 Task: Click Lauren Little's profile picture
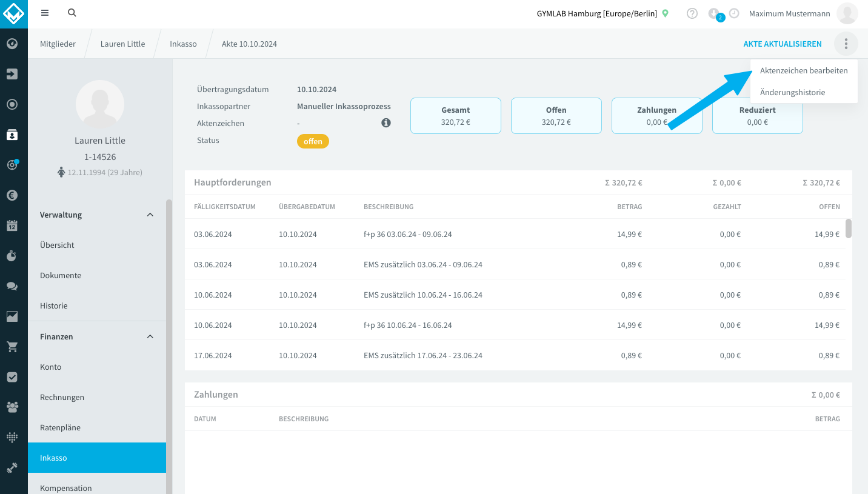click(x=100, y=104)
